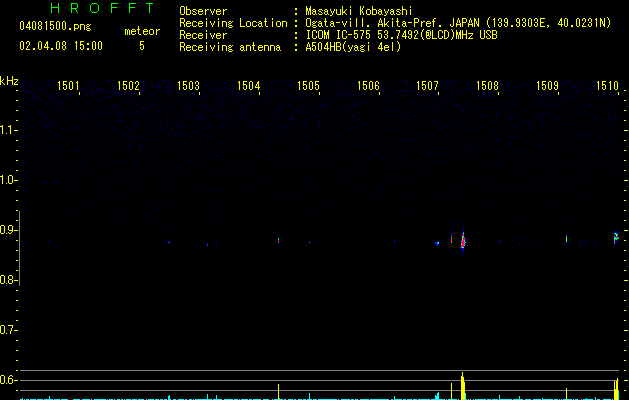
Task: Click the 0.9 frequency axis label
Action: tap(8, 230)
